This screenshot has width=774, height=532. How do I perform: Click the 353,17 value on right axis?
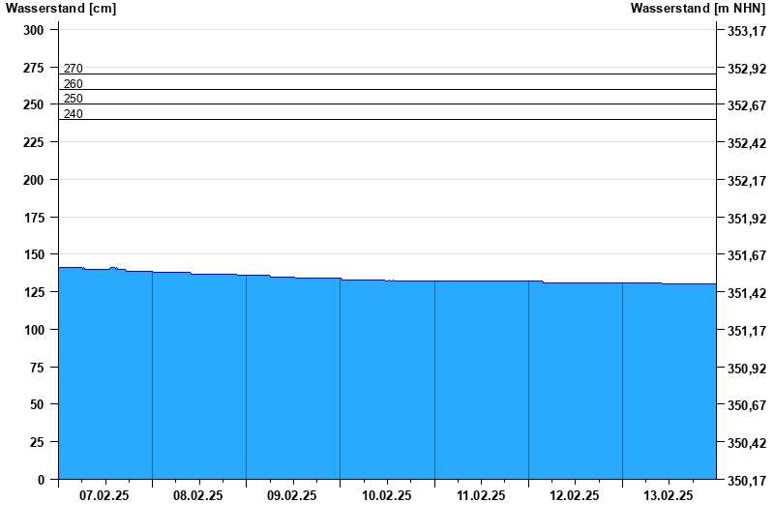tap(747, 31)
